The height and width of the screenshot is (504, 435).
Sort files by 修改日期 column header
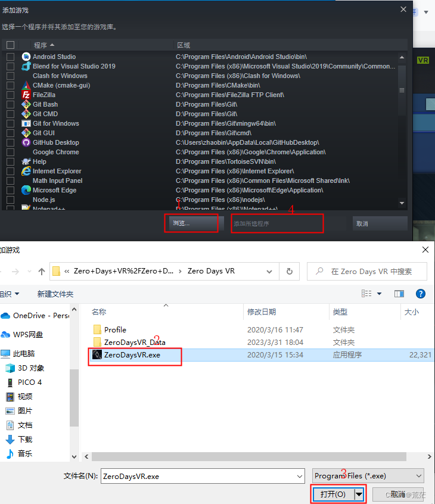click(286, 312)
